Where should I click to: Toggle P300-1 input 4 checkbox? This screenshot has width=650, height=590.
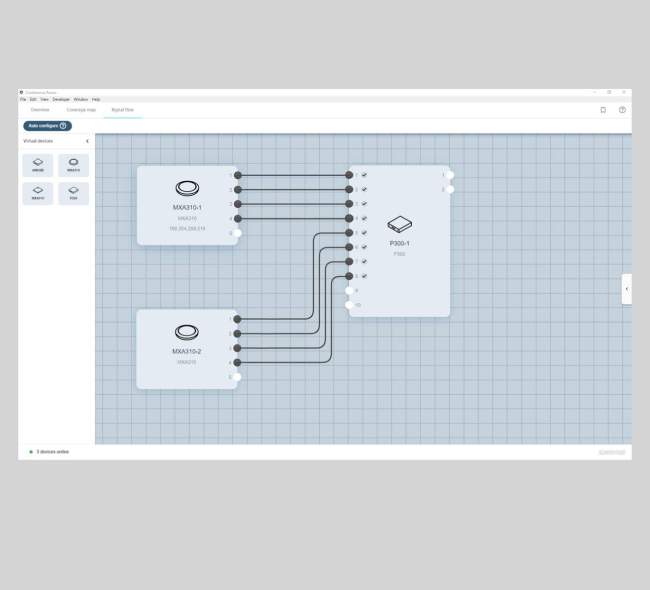click(x=364, y=218)
